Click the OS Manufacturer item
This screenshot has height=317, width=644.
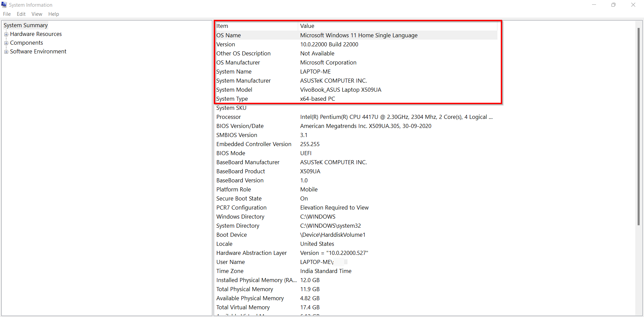coord(238,62)
